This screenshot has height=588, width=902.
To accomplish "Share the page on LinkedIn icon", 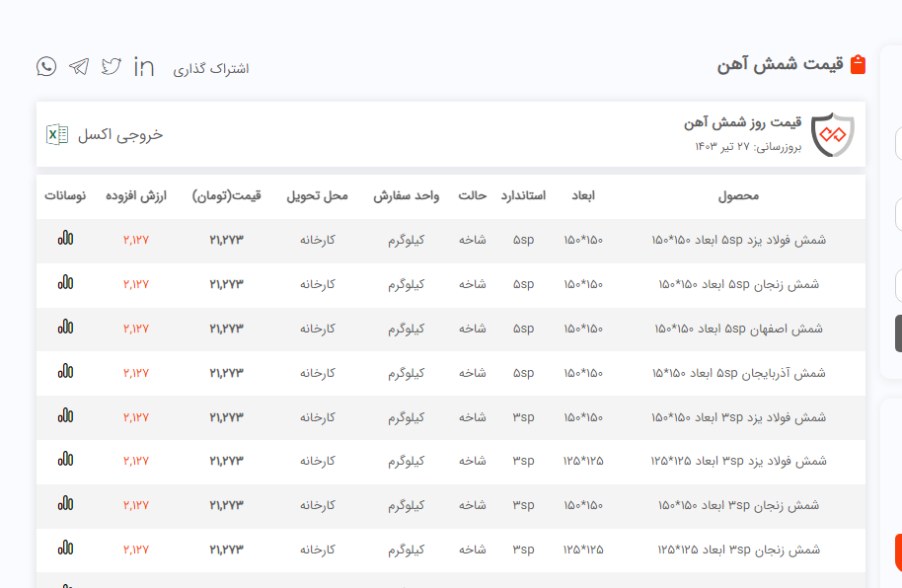I will [x=144, y=66].
